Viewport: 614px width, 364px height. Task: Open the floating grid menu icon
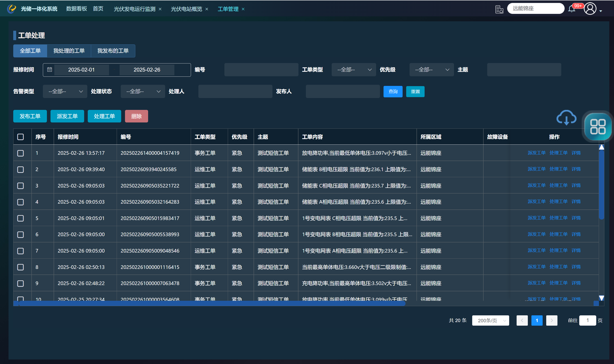click(597, 126)
